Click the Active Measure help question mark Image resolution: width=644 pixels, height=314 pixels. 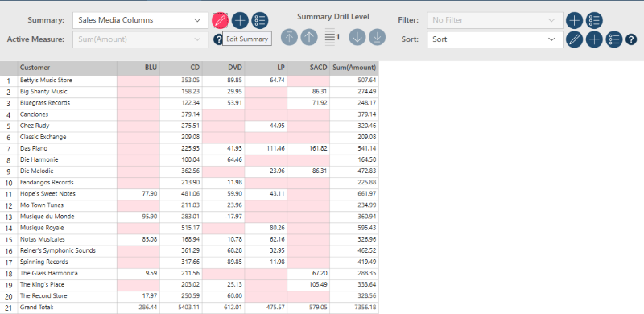(217, 39)
